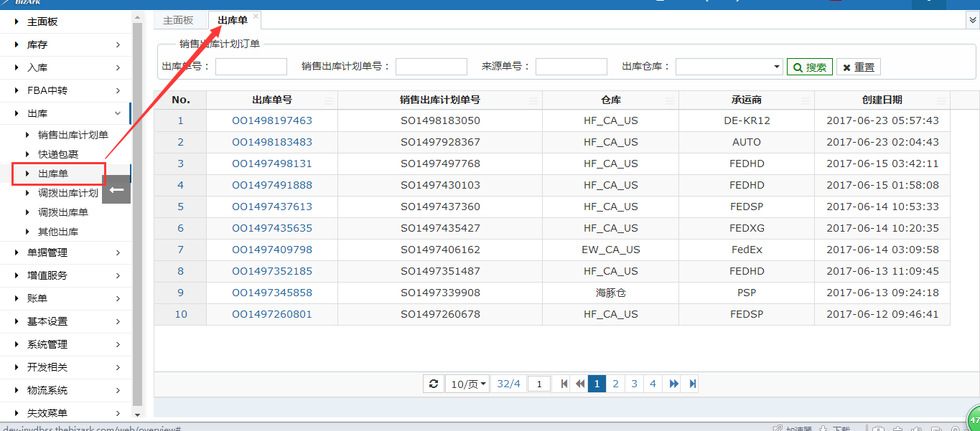The height and width of the screenshot is (431, 980).
Task: Focus the 来源单号 input field
Action: [x=571, y=67]
